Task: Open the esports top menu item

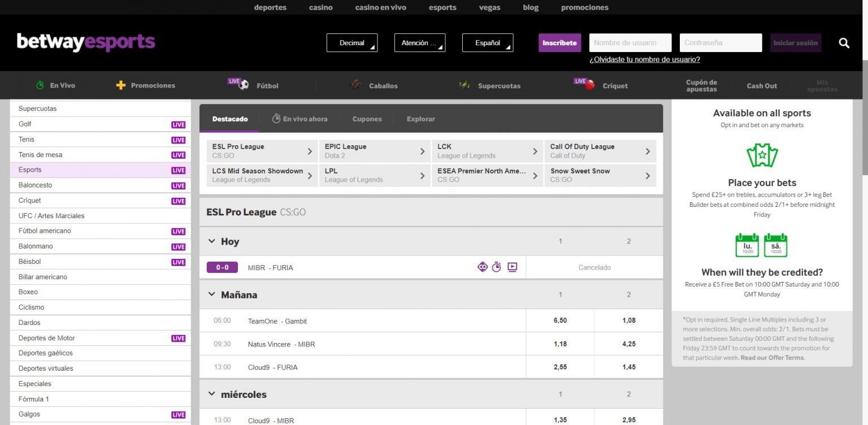Action: [442, 7]
